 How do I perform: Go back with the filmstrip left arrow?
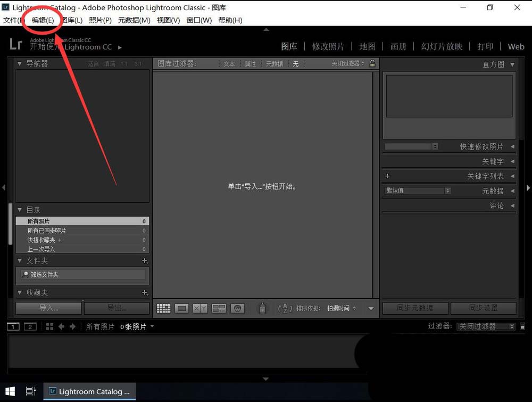[61, 326]
